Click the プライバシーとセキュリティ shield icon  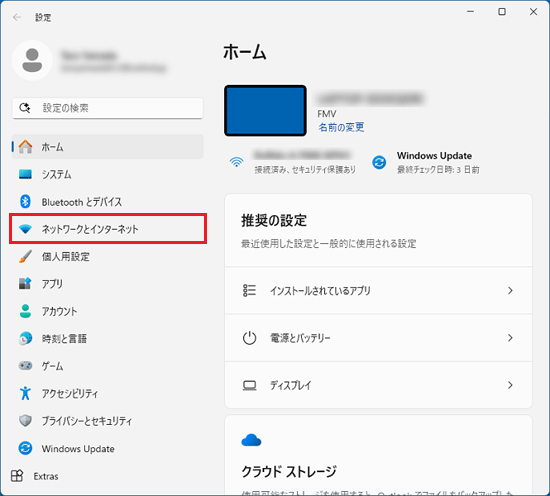point(25,420)
